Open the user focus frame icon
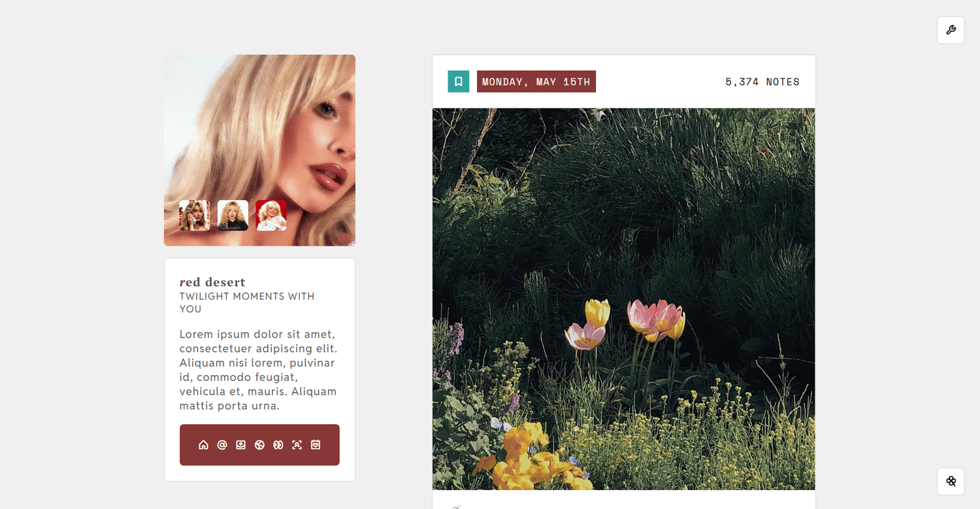Screen dimensions: 980x509 point(297,445)
